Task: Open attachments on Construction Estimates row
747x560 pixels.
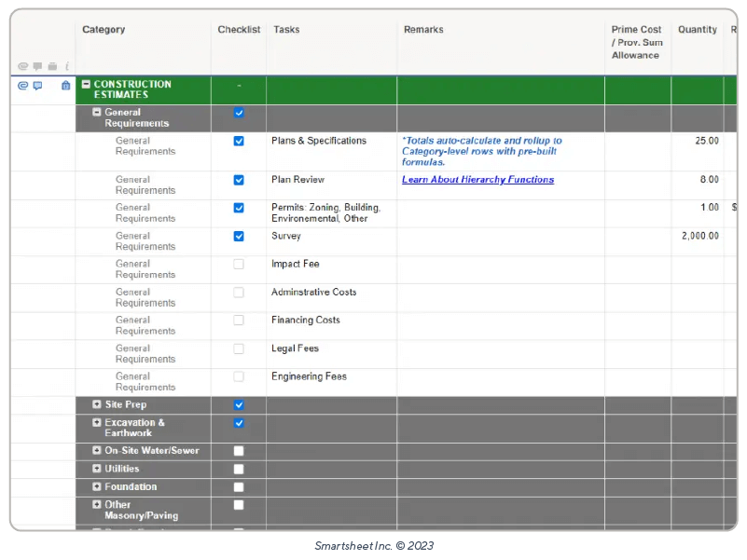Action: (x=23, y=85)
